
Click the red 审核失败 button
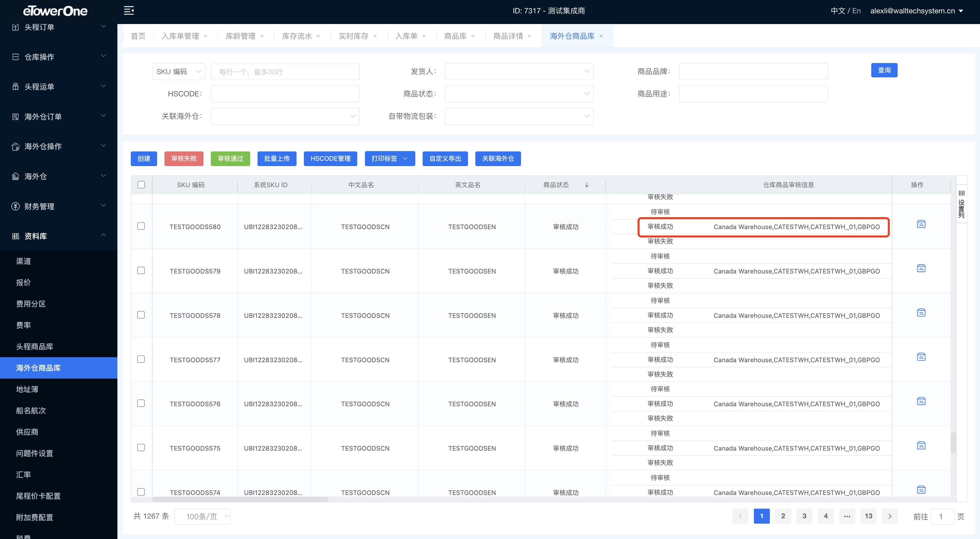tap(184, 159)
